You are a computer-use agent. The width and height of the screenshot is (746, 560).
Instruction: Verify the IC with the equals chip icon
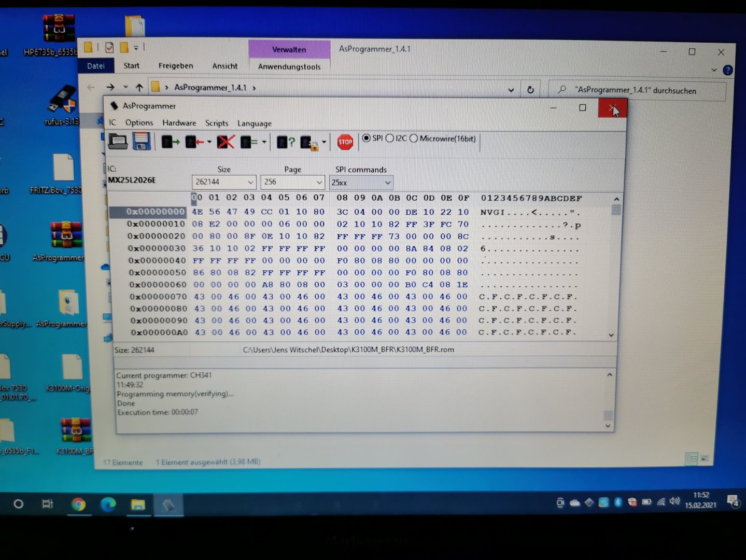coord(249,142)
